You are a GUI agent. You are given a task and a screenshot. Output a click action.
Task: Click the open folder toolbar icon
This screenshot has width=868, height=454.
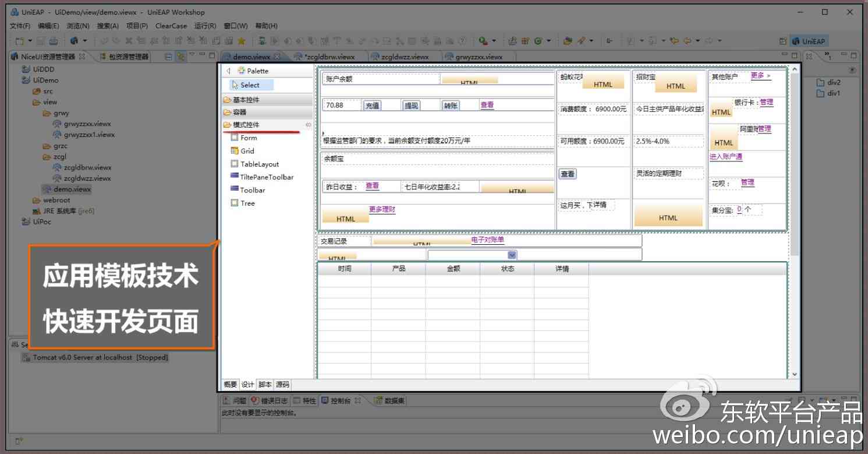[x=568, y=41]
